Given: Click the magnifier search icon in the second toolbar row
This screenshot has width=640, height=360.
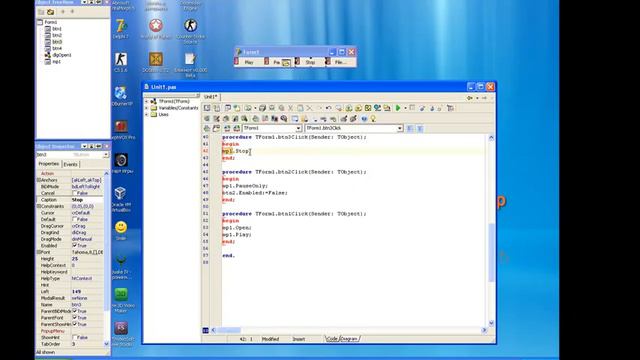Looking at the screenshot, I should pyautogui.click(x=284, y=119).
